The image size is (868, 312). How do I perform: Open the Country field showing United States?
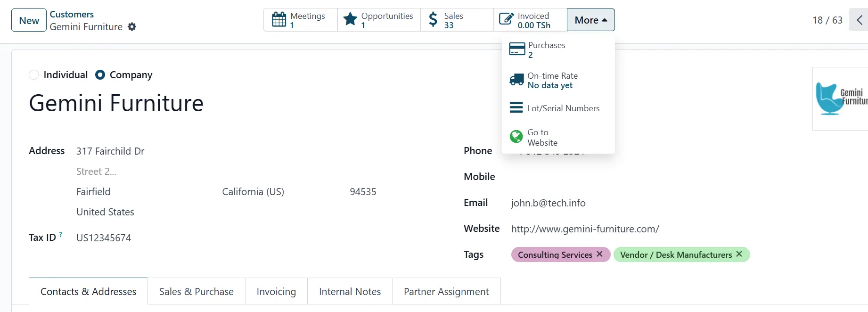pos(105,212)
